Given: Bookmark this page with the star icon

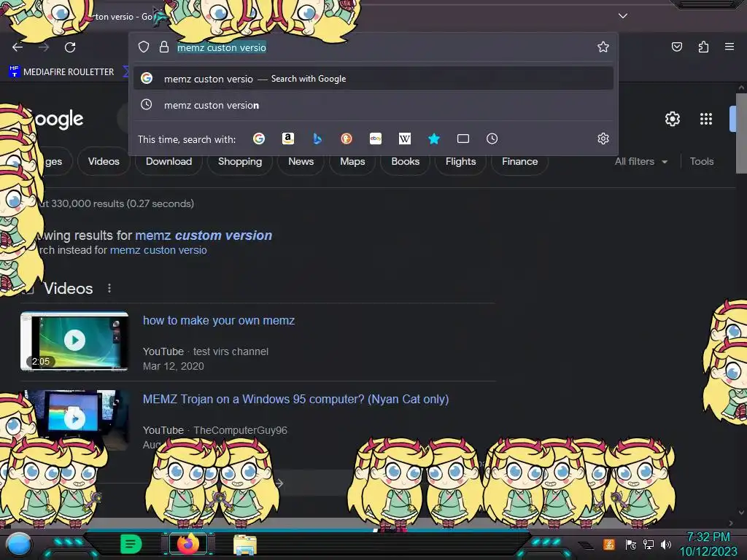Looking at the screenshot, I should [x=603, y=47].
